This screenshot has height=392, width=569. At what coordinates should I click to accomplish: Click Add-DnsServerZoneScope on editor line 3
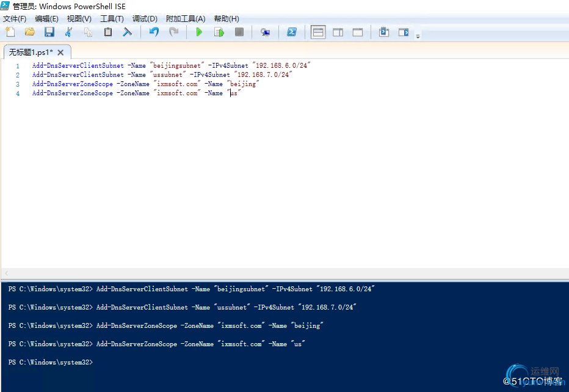coord(73,84)
